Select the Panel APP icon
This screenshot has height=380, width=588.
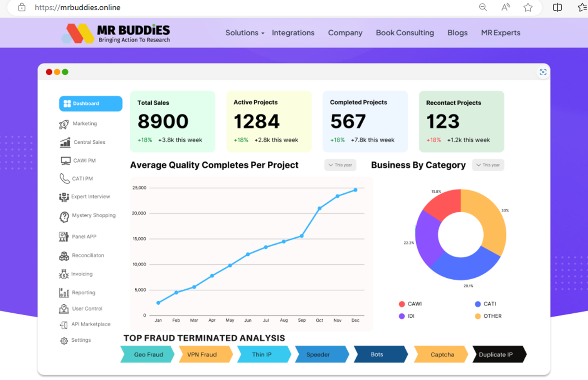64,236
